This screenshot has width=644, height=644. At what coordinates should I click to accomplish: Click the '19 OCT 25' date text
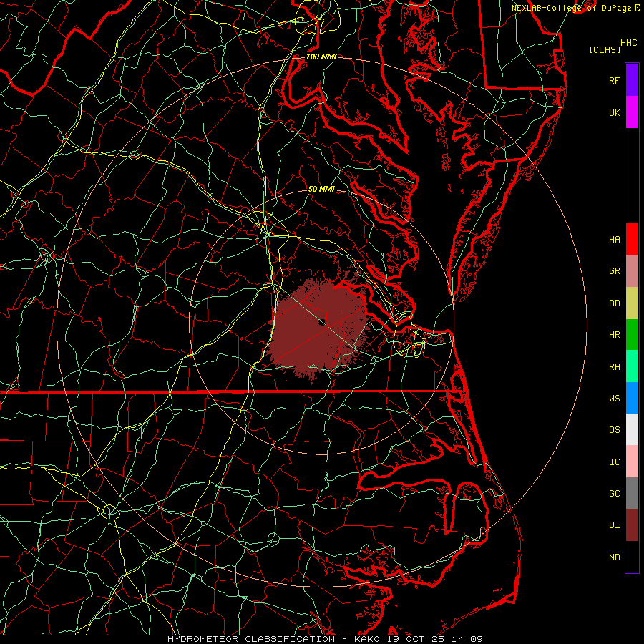(x=416, y=639)
